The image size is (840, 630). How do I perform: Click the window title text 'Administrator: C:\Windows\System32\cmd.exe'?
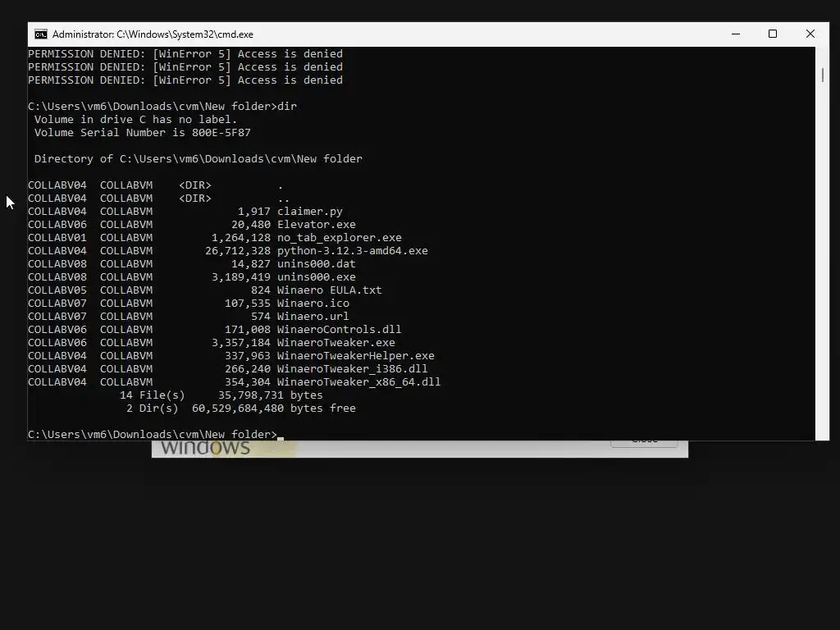pos(153,34)
